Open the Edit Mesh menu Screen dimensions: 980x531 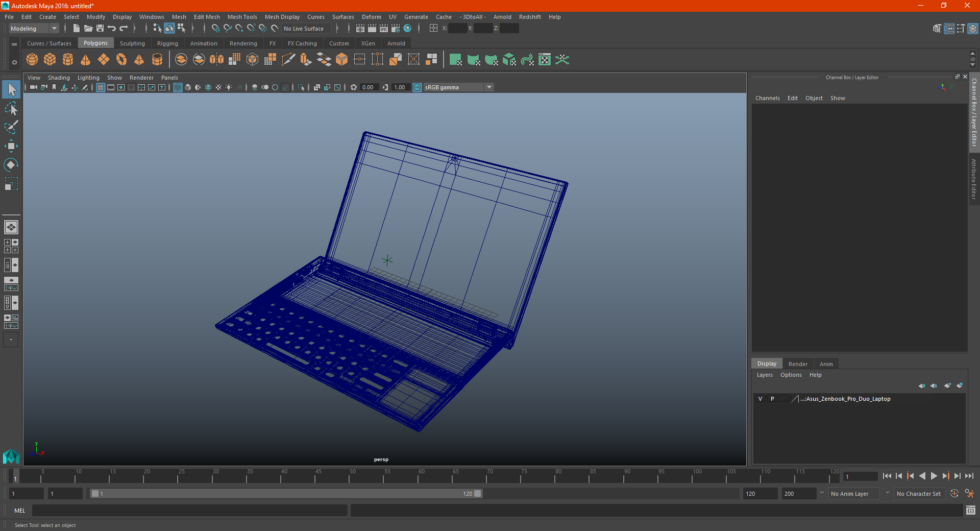(x=207, y=17)
